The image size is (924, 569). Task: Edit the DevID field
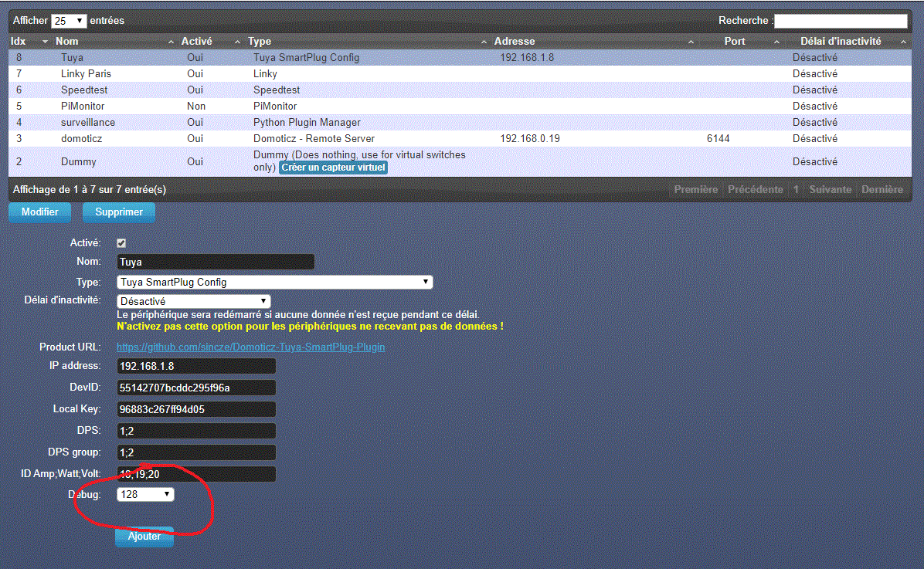point(196,388)
